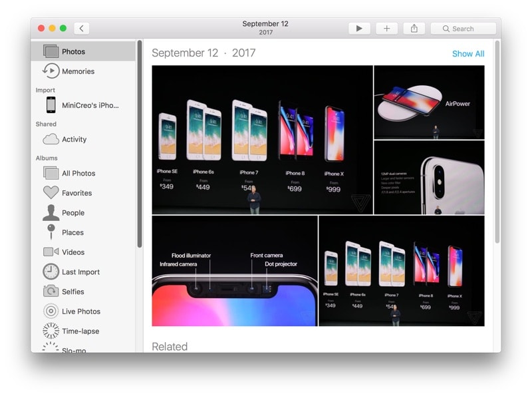Select the Photos sidebar label
Screen dimensions: 532x396
73,52
